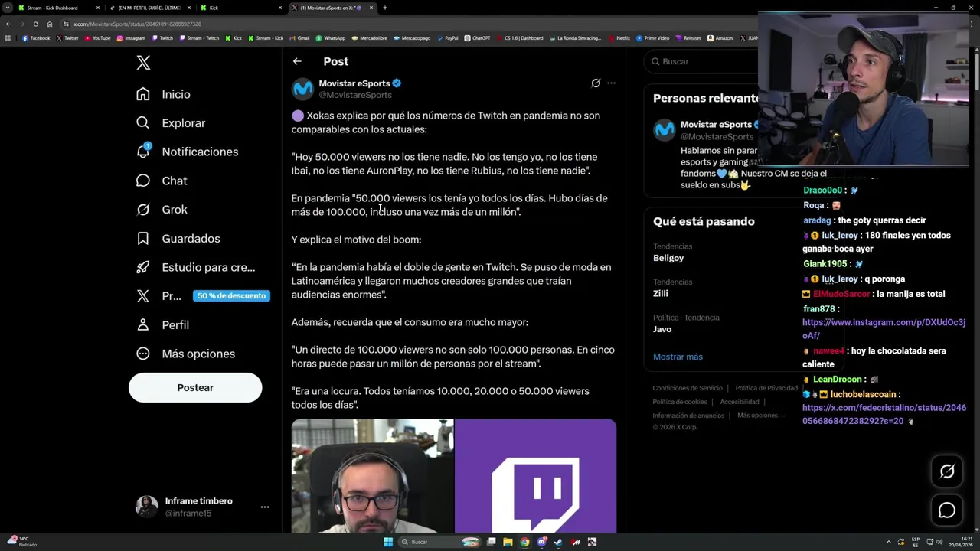Open the Instagram bookmark
Viewport: 980px width, 551px height.
tap(131, 38)
